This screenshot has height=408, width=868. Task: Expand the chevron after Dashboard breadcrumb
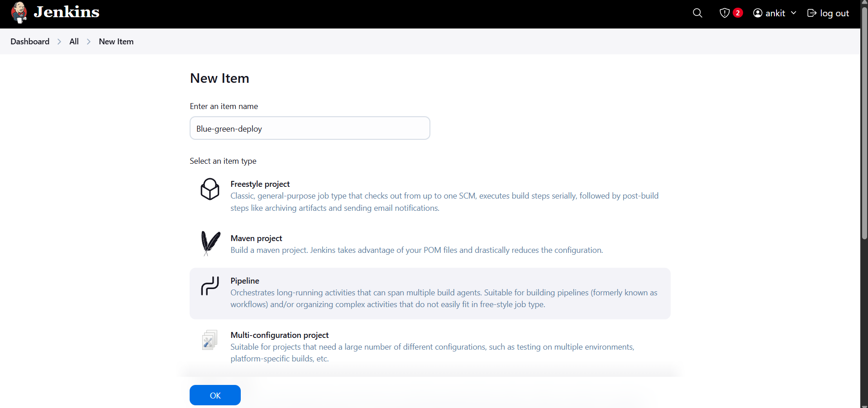(59, 42)
